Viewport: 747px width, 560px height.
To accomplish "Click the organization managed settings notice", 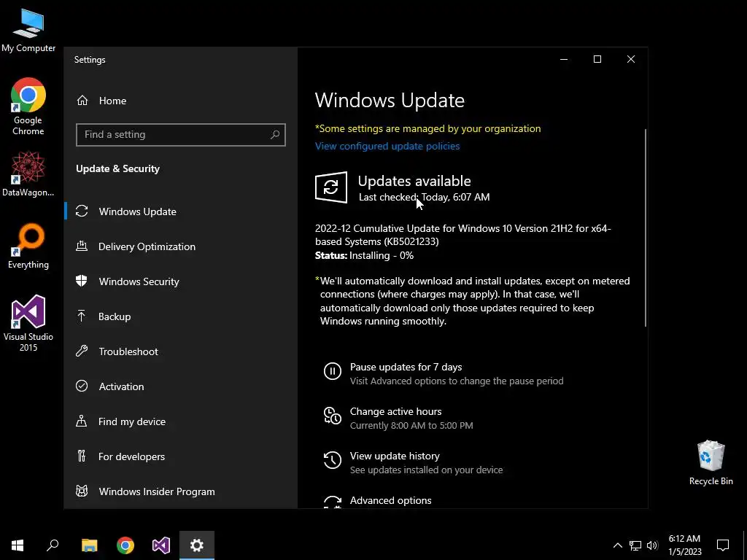I will click(x=427, y=128).
